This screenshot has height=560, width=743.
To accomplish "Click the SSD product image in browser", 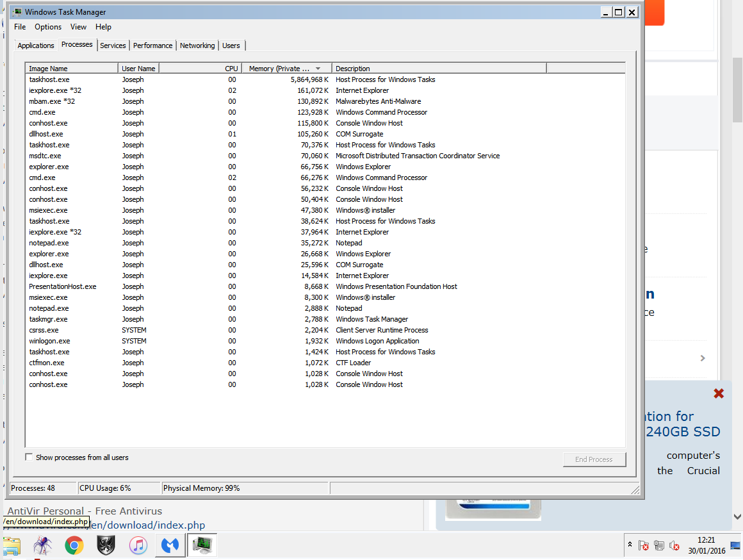I will point(493,509).
